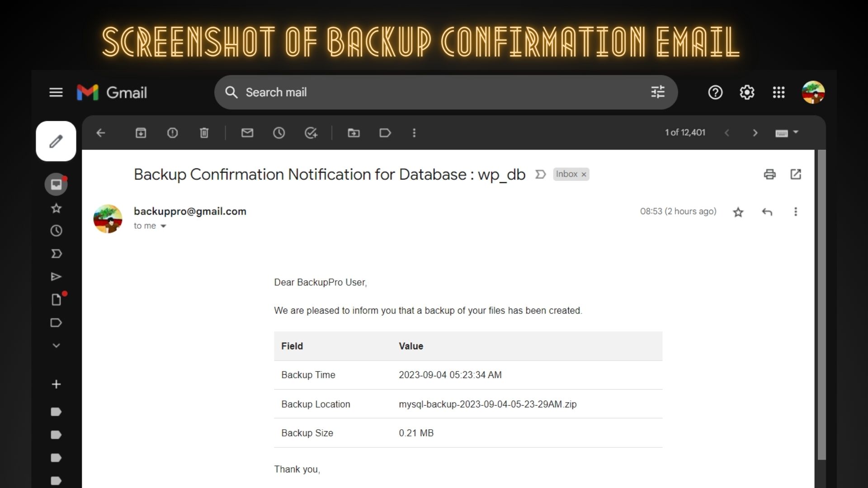Toggle the importance marker beside subject
The image size is (868, 488).
[540, 174]
